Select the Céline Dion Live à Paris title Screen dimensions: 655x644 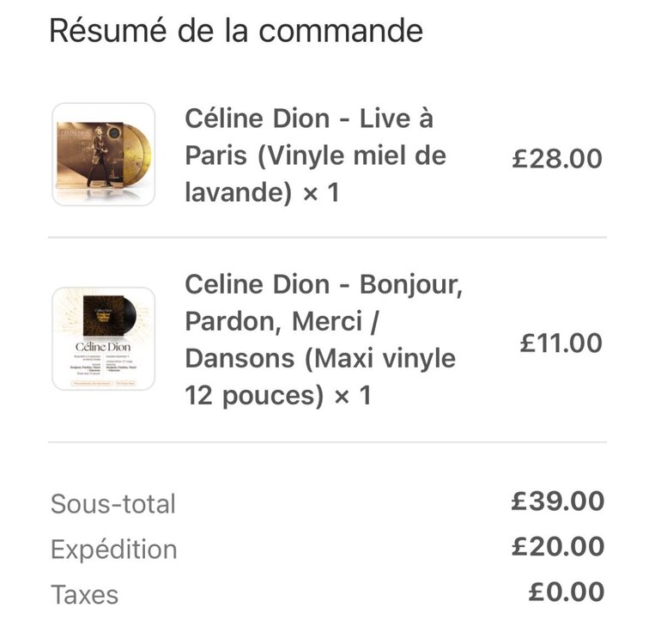pos(315,155)
